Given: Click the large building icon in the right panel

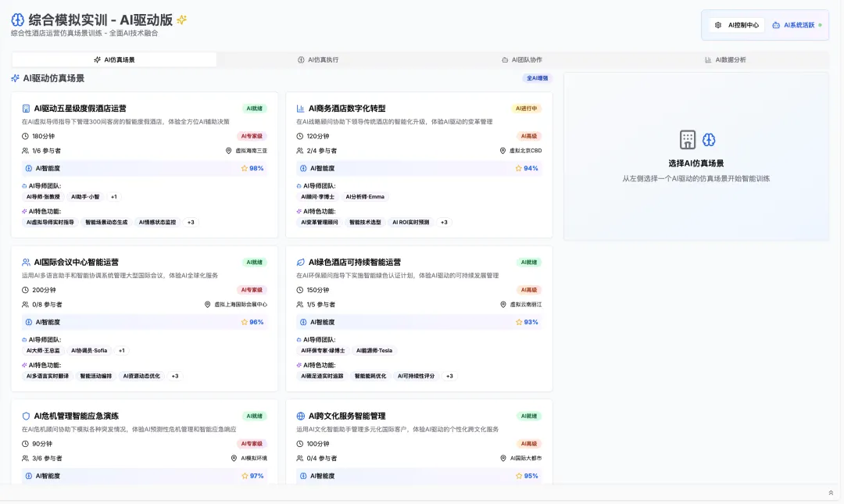Looking at the screenshot, I should pyautogui.click(x=687, y=141).
